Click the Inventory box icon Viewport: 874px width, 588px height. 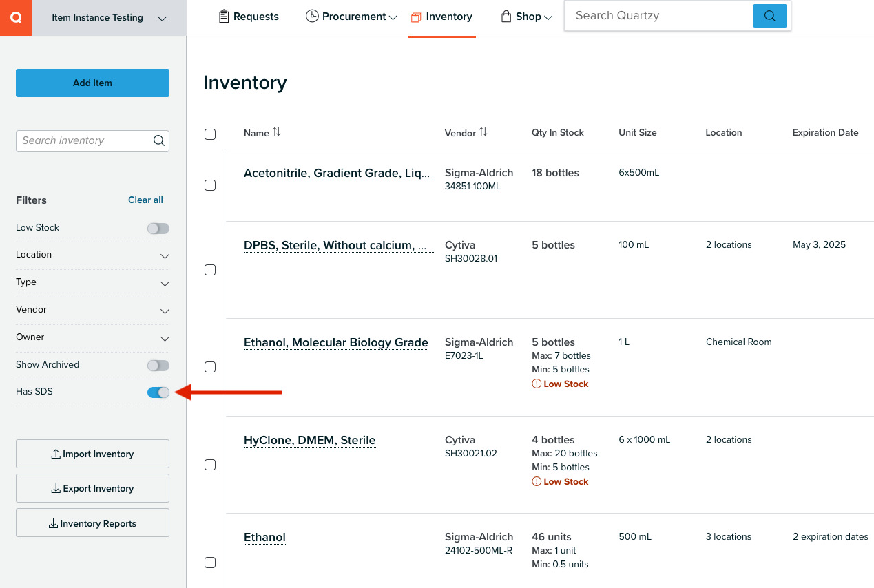[x=416, y=17]
